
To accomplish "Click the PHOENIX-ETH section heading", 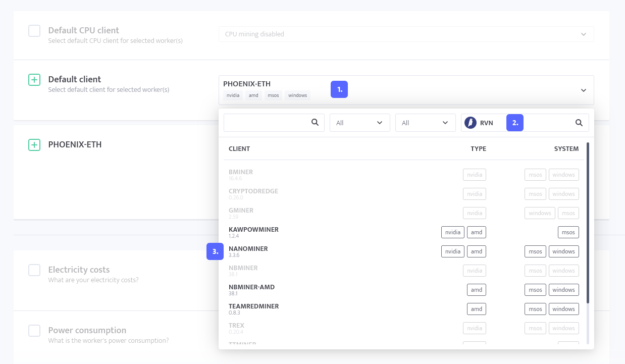I will click(75, 144).
